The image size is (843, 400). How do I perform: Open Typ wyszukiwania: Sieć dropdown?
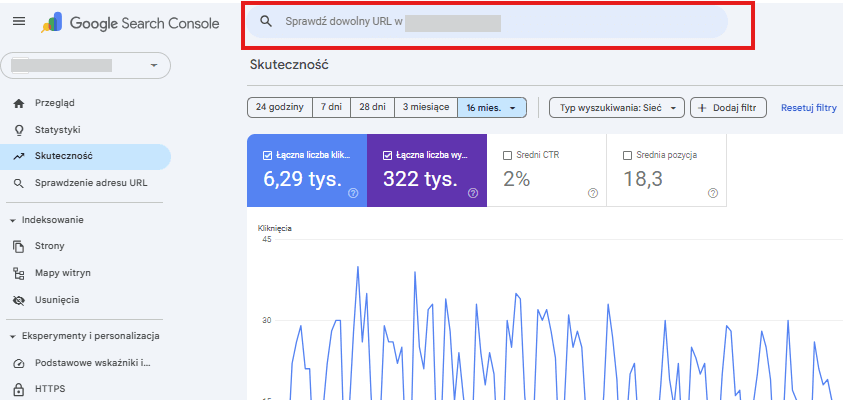617,108
